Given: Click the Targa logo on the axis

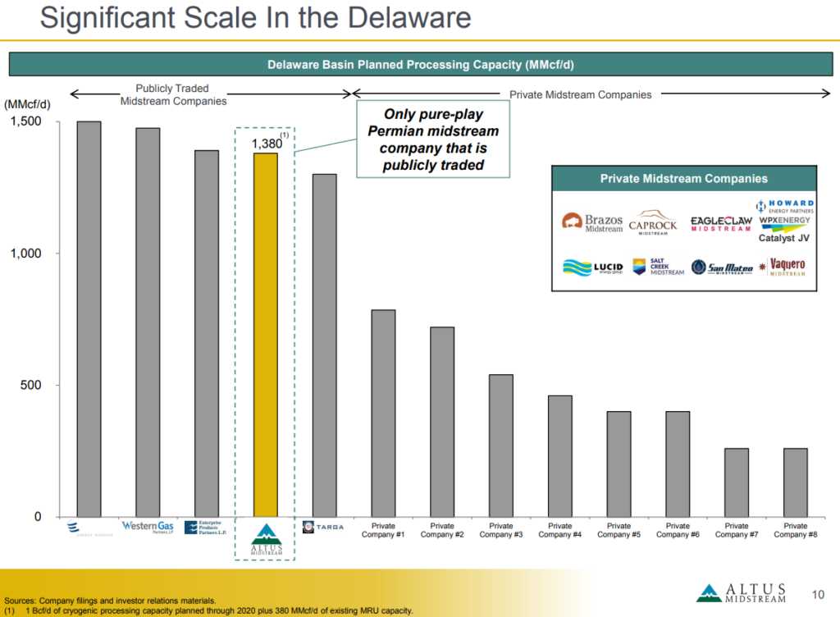Looking at the screenshot, I should [324, 527].
